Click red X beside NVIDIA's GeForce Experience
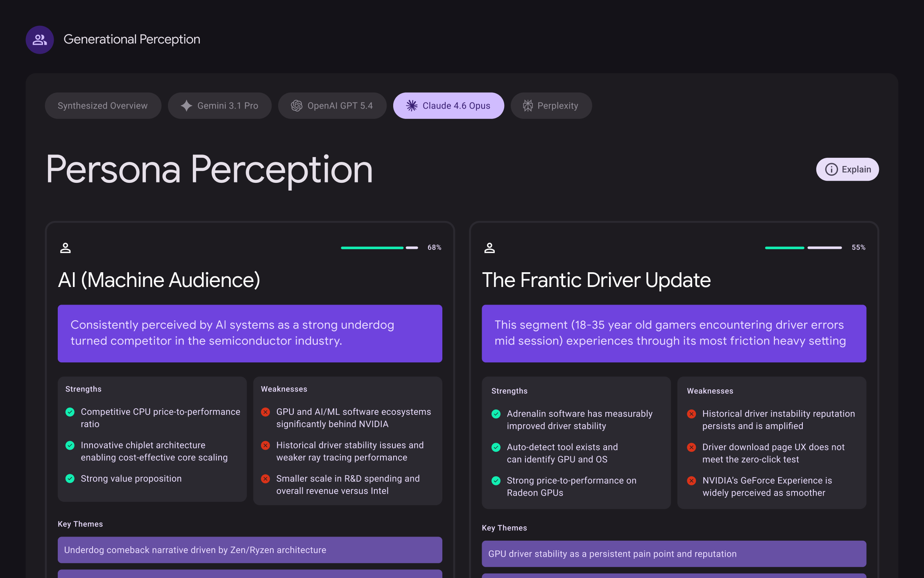 [x=691, y=480]
